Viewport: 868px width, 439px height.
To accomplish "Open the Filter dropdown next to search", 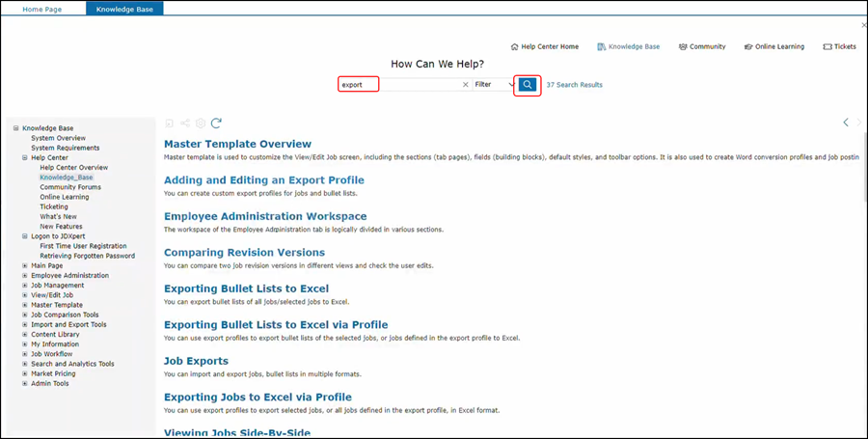I will point(496,85).
